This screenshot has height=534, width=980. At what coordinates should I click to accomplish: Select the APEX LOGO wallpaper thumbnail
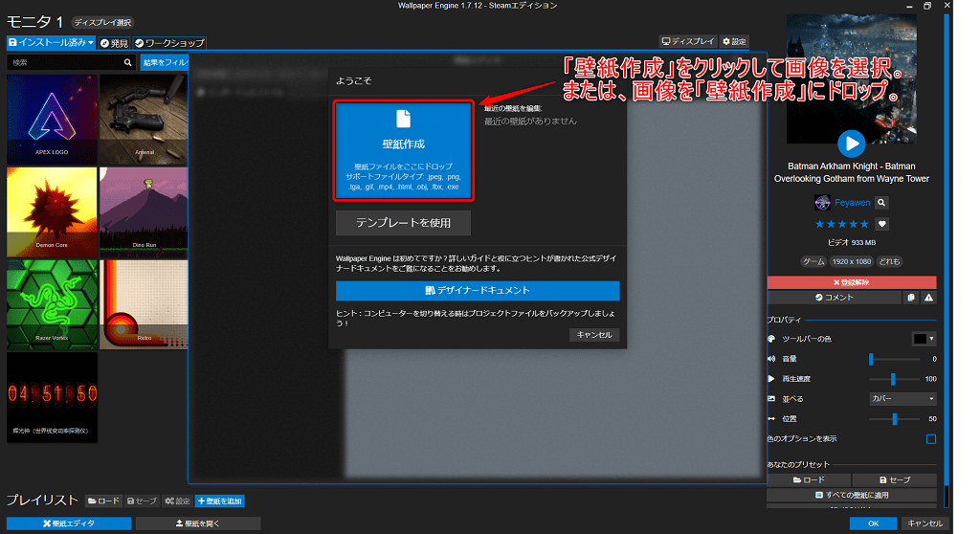(x=52, y=120)
